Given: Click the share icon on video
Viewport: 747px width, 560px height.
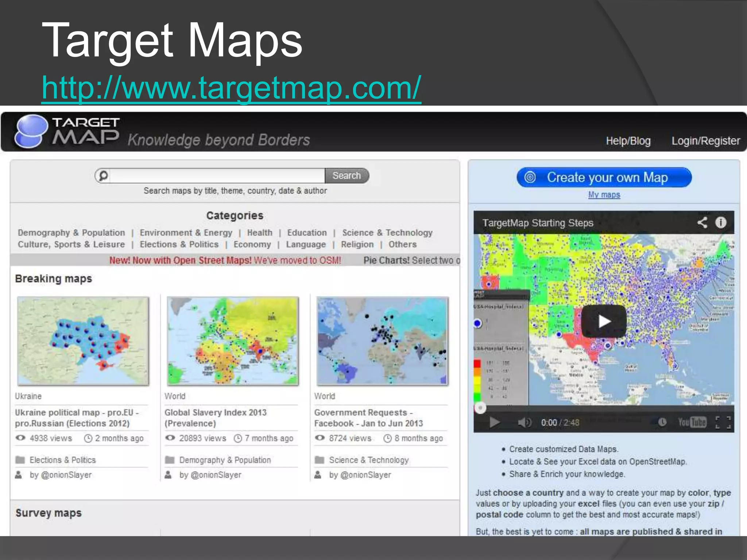Looking at the screenshot, I should click(x=702, y=222).
